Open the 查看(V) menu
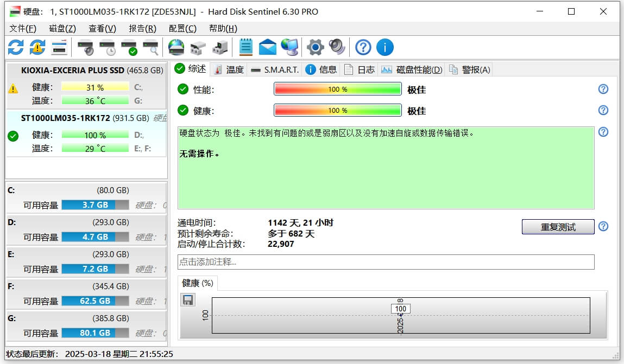Viewport: 624px width, 364px height. tap(102, 29)
